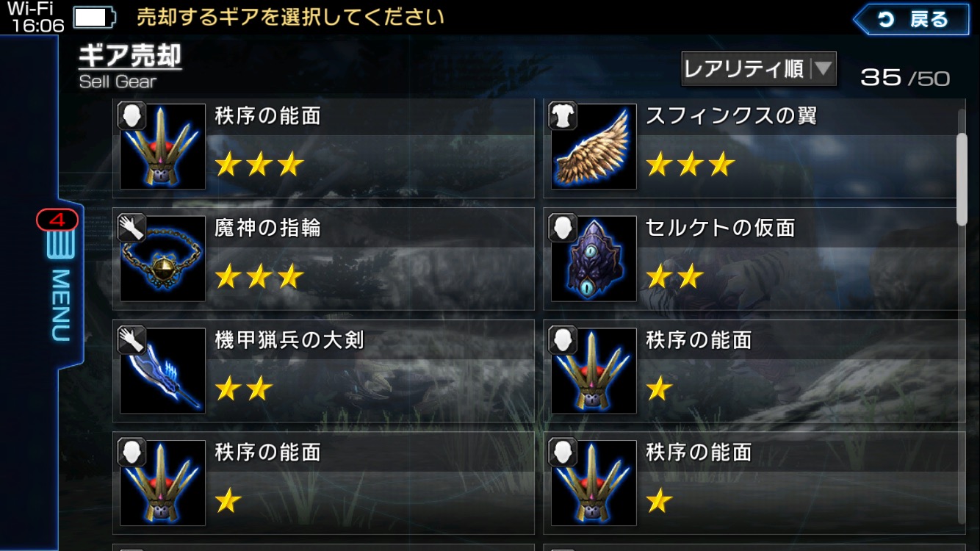Open the red 4 notification badge

coord(58,220)
